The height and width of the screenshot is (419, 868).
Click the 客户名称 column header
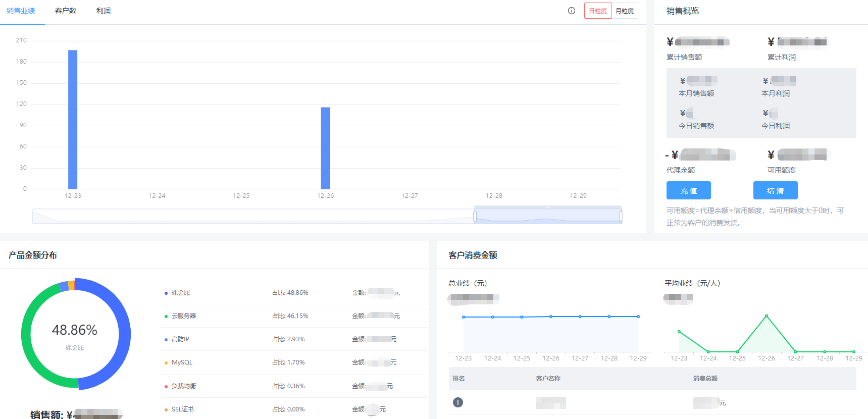pyautogui.click(x=548, y=379)
